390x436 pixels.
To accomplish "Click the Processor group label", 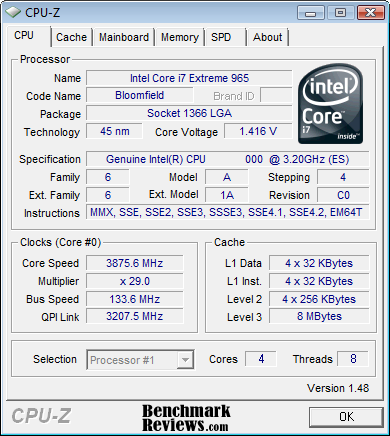I will click(45, 59).
